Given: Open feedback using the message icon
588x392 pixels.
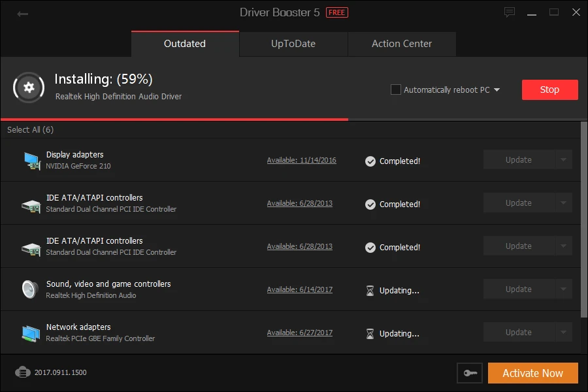Looking at the screenshot, I should coord(509,12).
